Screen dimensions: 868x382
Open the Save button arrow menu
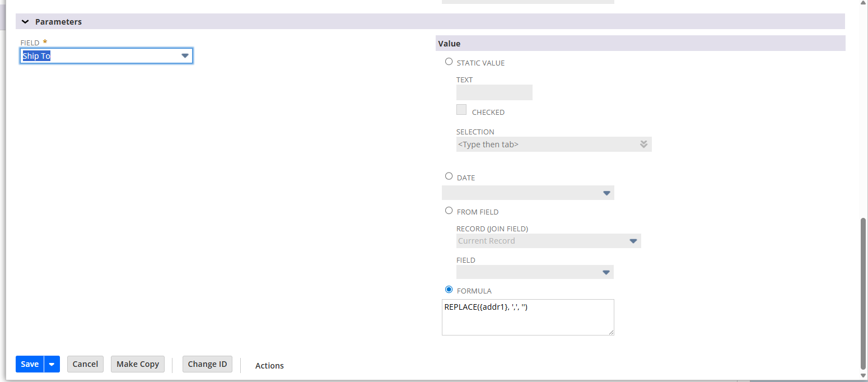[52, 364]
